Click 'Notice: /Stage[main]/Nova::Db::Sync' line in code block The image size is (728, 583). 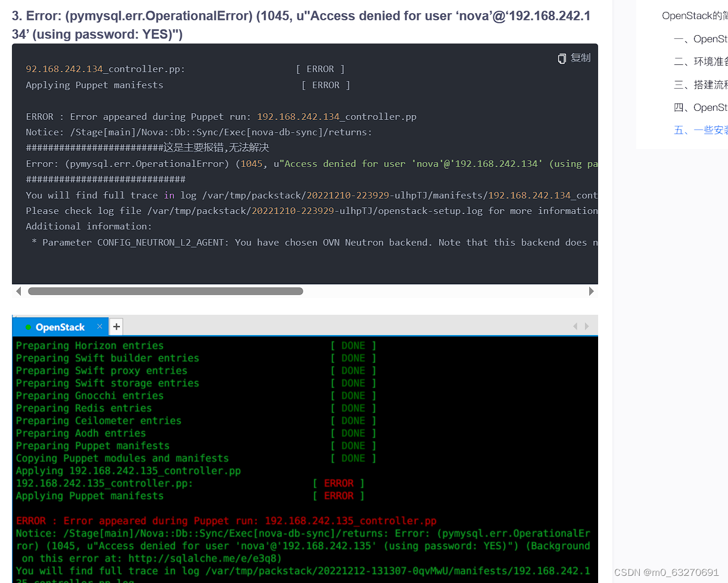point(199,132)
